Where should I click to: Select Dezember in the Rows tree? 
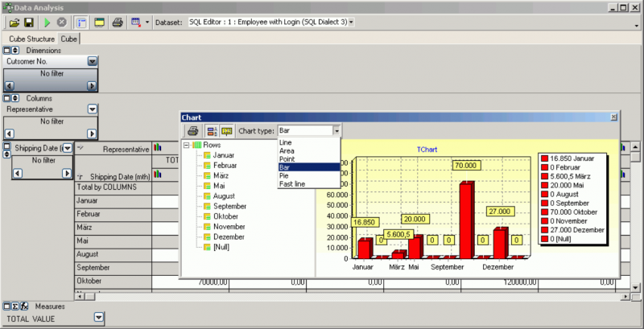click(x=229, y=237)
